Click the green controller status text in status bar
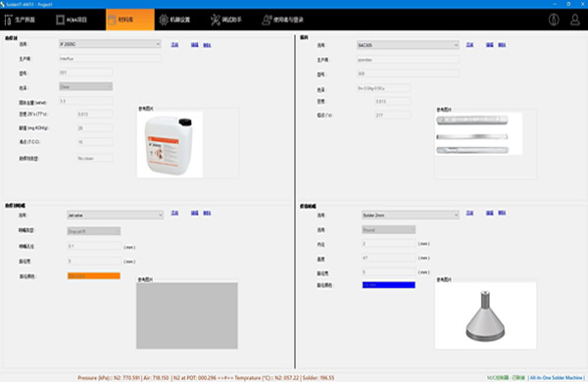588x382 pixels. 507,378
